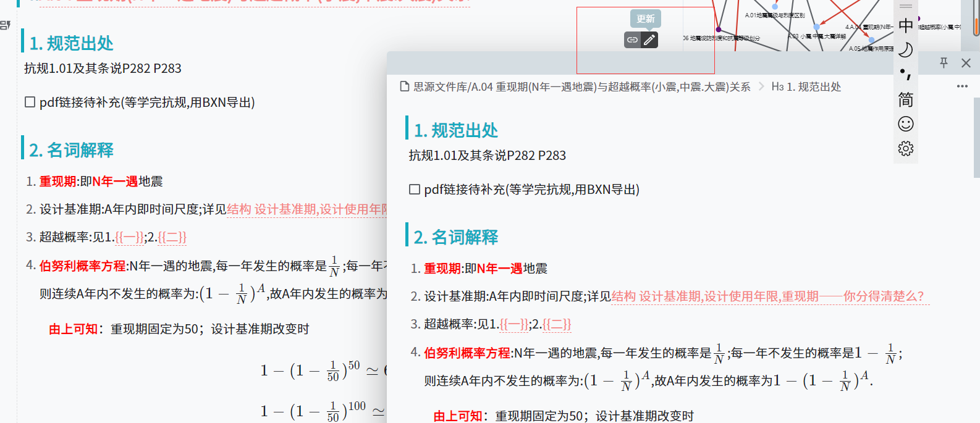This screenshot has height=423, width=980.
Task: Select the A.05 地震作用原理 graph node label
Action: (871, 48)
